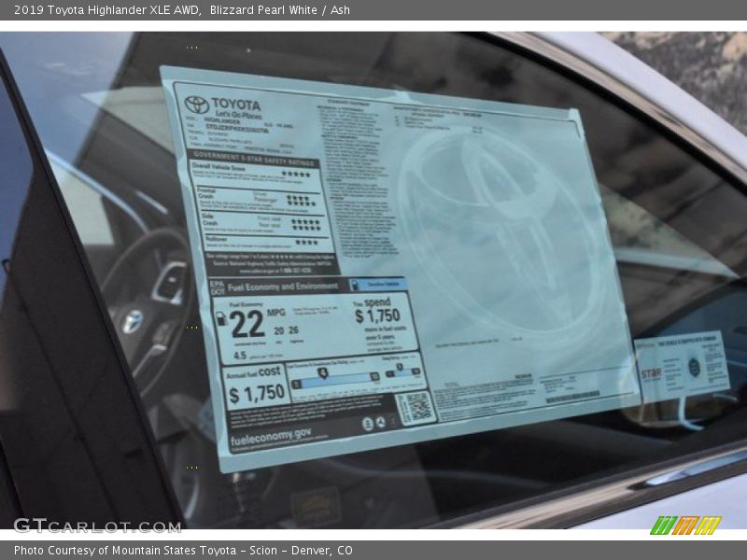Screen dimensions: 747x560
Task: Click the title "2019 Toyota Highlander XLE AWD"
Action: pos(107,10)
